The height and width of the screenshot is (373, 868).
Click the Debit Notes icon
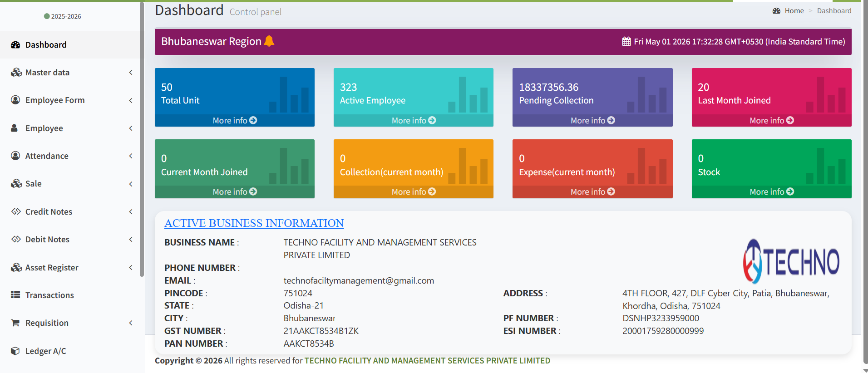16,239
